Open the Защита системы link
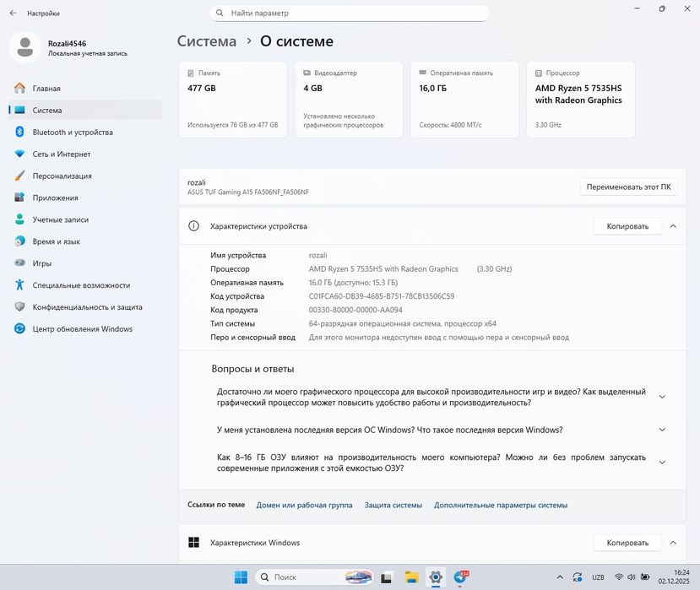 pos(393,506)
